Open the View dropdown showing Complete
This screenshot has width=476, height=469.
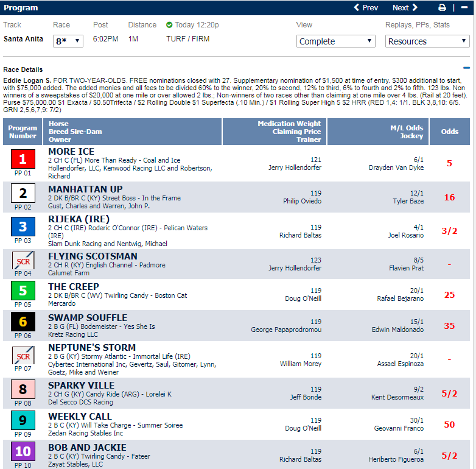pos(336,41)
